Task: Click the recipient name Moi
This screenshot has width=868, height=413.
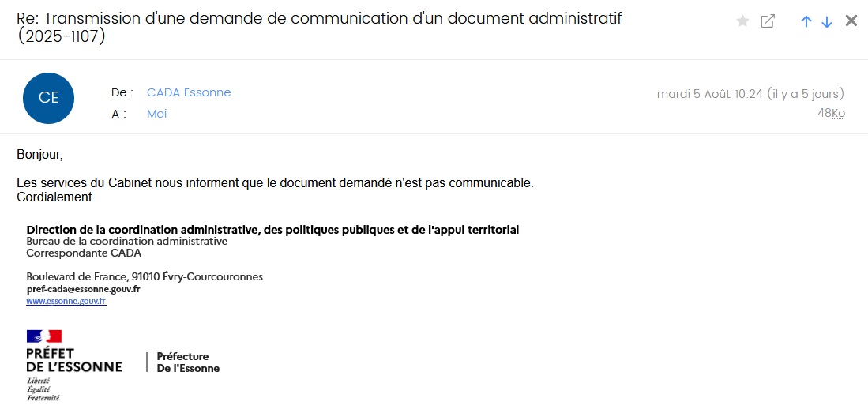Action: coord(156,114)
